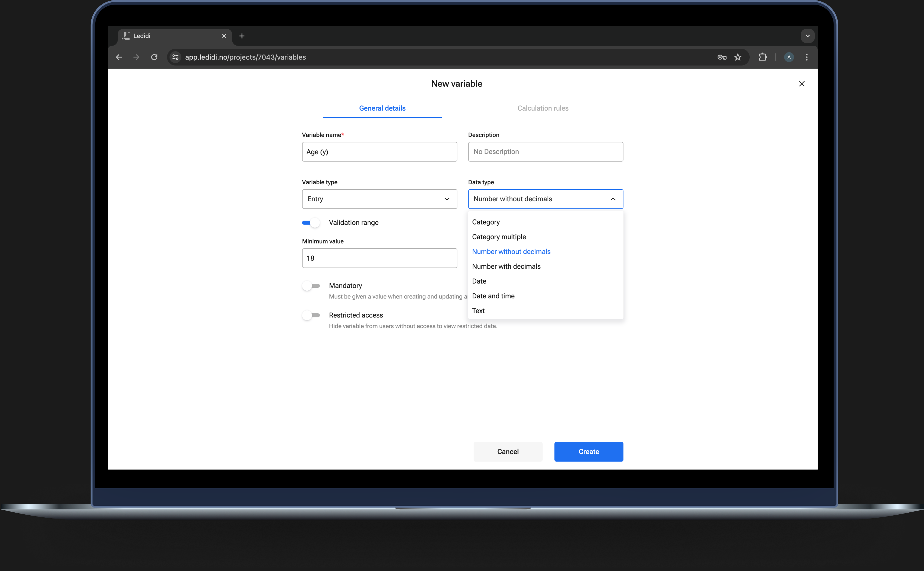
Task: Open the extensions puzzle icon
Action: tap(762, 57)
